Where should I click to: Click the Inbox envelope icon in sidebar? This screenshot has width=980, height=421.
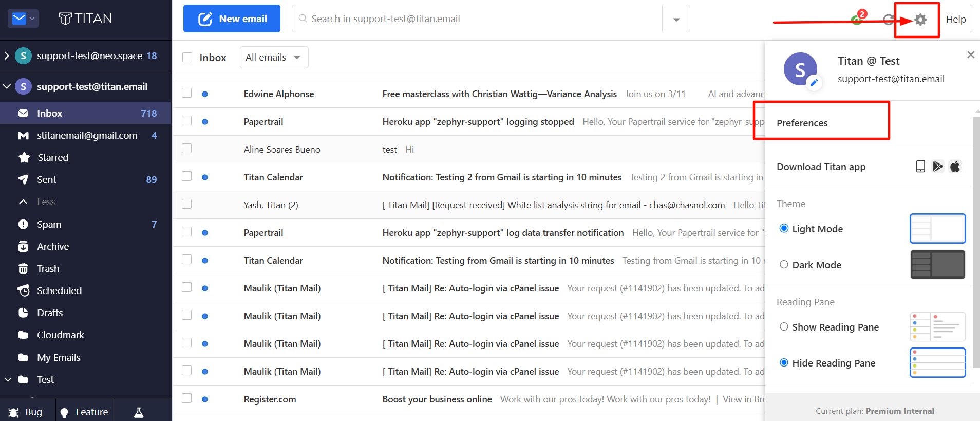pyautogui.click(x=23, y=113)
